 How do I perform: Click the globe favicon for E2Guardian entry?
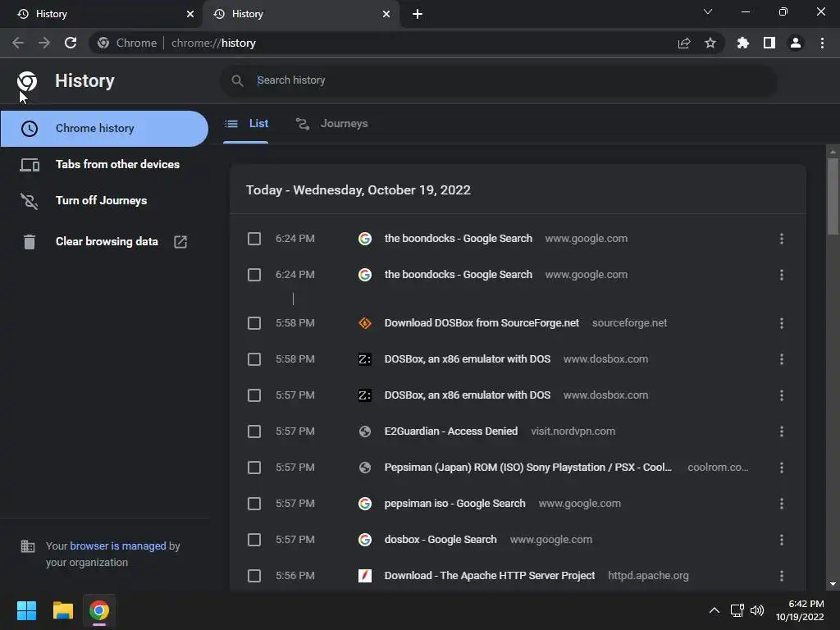(x=365, y=431)
